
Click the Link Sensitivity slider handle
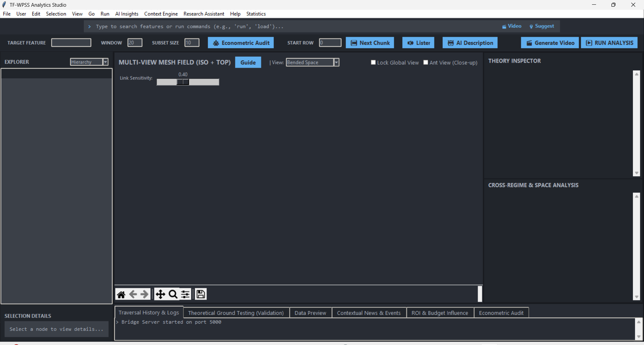point(183,82)
